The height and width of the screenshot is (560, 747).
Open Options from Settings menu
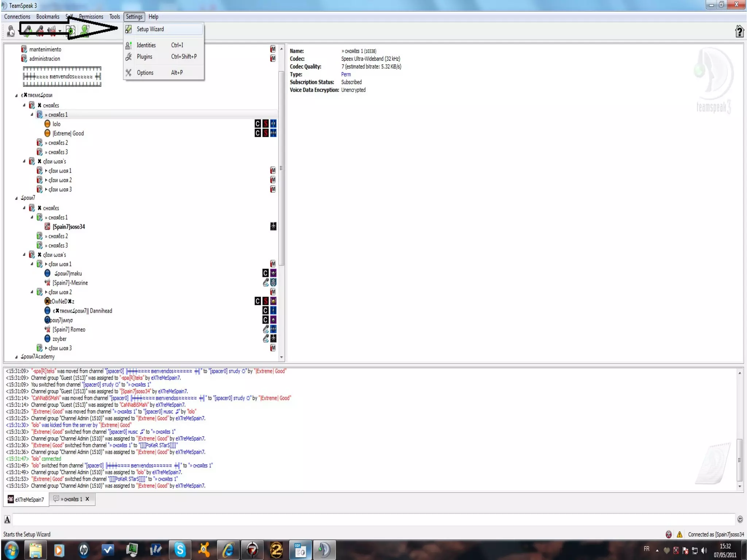[145, 73]
